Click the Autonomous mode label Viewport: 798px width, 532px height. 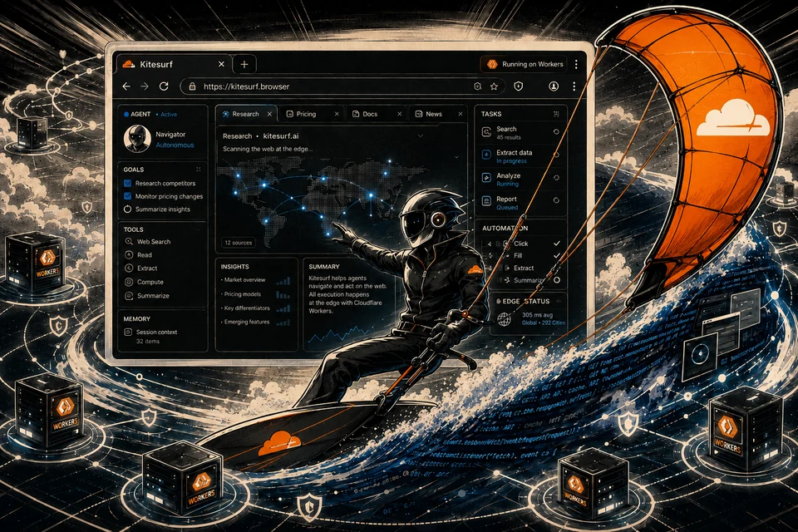click(175, 145)
